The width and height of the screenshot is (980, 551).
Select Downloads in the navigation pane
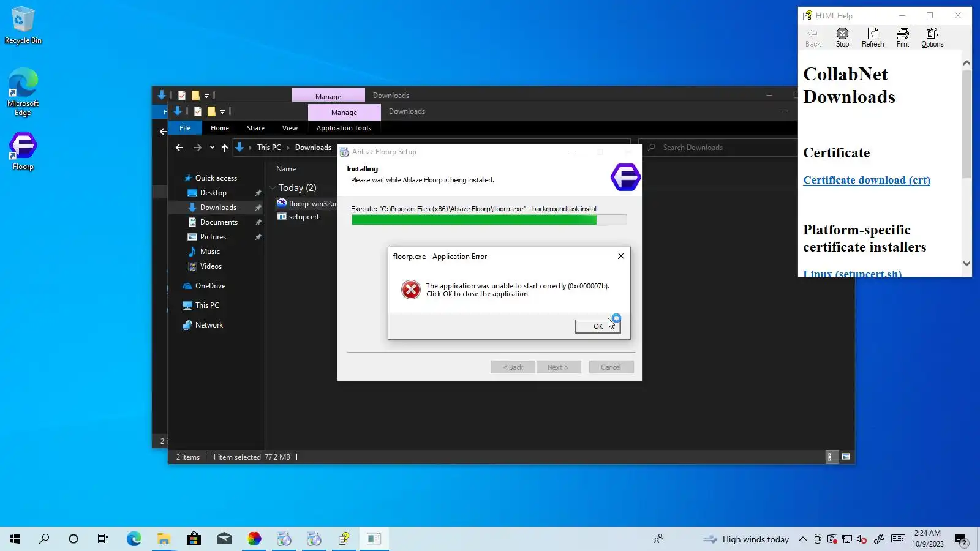pyautogui.click(x=218, y=208)
